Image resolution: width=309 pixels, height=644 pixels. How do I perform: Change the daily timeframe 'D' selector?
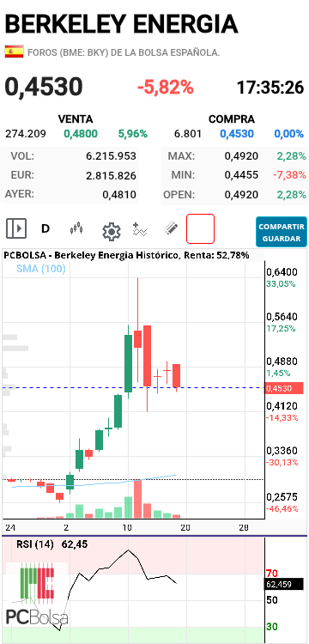click(x=45, y=228)
